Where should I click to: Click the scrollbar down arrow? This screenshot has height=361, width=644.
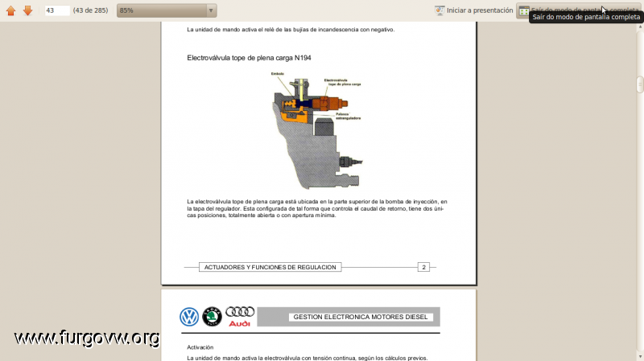[640, 357]
